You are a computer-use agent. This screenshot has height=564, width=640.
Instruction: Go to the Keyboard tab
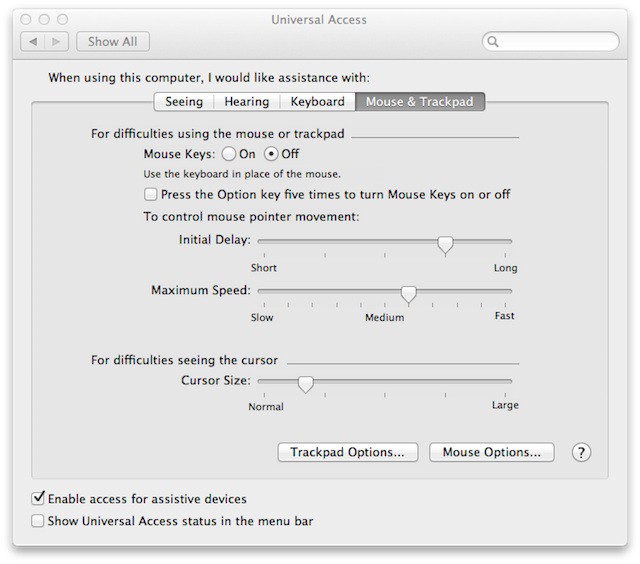(x=317, y=102)
